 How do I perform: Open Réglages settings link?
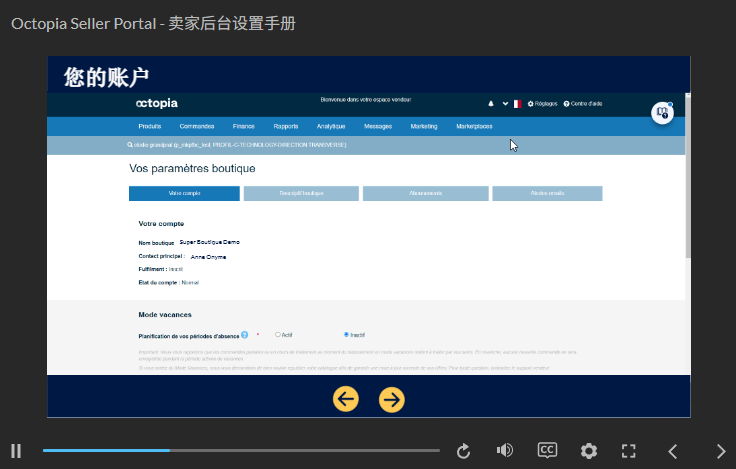(543, 104)
